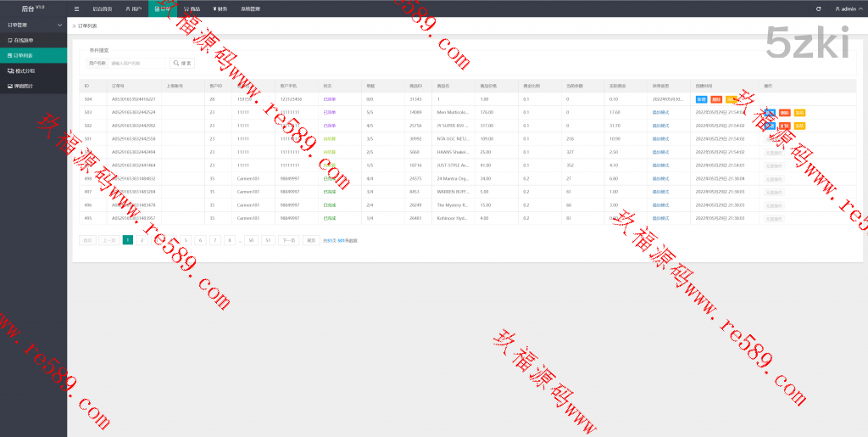Click the refresh icon in top bar
868x437 pixels.
tap(818, 8)
